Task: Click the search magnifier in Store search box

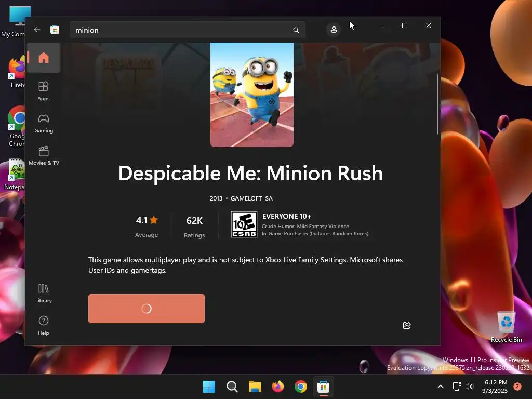Action: coord(296,30)
